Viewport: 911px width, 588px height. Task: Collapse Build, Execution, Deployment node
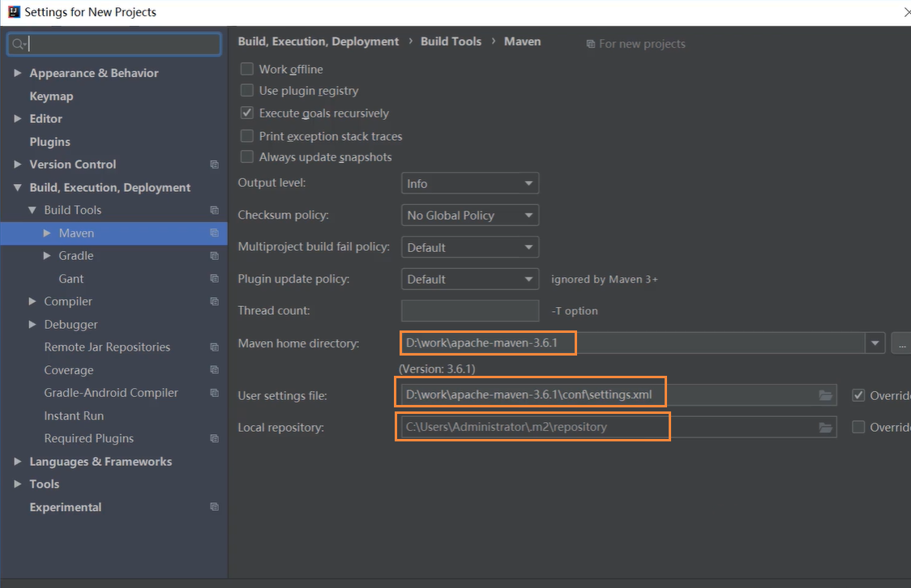click(x=18, y=187)
